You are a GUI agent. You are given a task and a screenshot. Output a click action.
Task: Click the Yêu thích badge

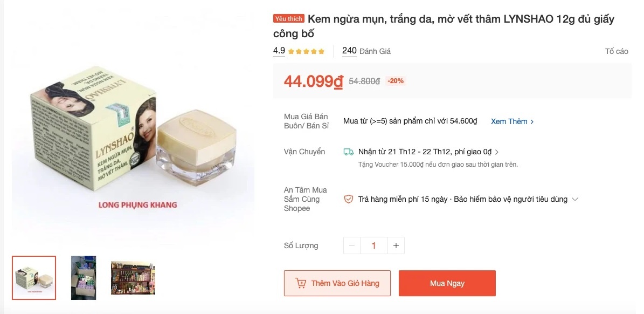point(289,19)
